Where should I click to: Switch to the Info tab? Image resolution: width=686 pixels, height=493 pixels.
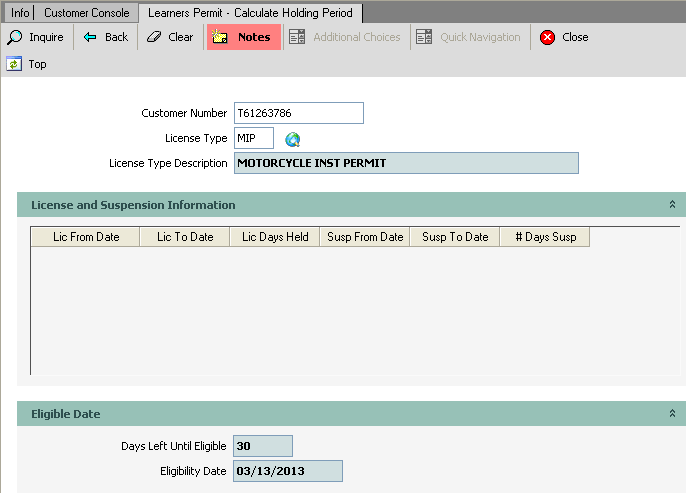(x=20, y=13)
